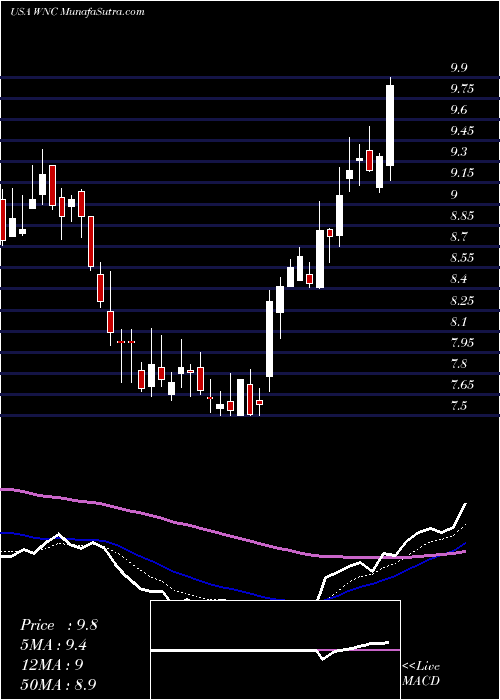Screen dimensions: 500x700
Task: Click the '5MA : 9.4' readout
Action: tap(54, 645)
